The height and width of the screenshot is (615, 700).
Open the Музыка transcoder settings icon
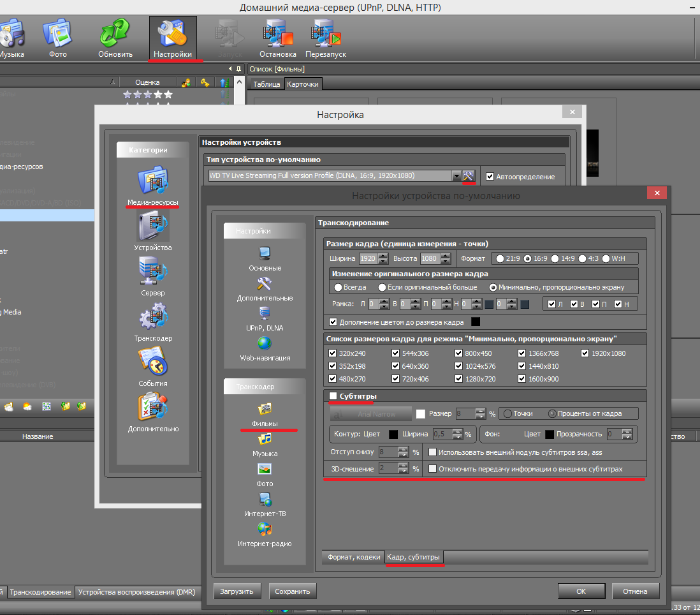[265, 440]
